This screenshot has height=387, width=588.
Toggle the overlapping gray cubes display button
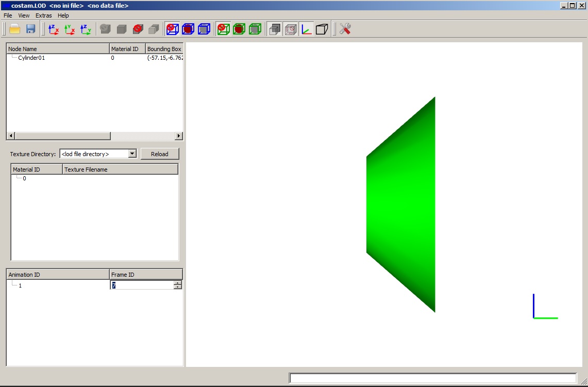tap(275, 29)
